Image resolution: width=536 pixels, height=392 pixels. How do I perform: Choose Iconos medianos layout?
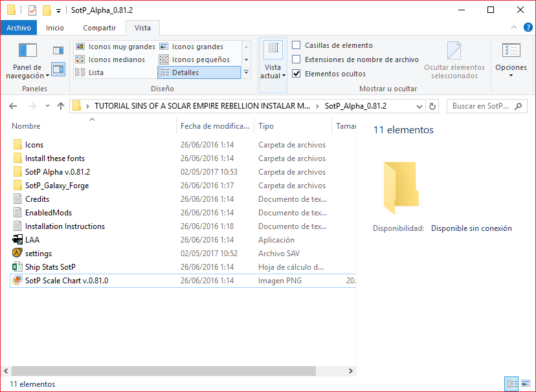[x=110, y=60]
